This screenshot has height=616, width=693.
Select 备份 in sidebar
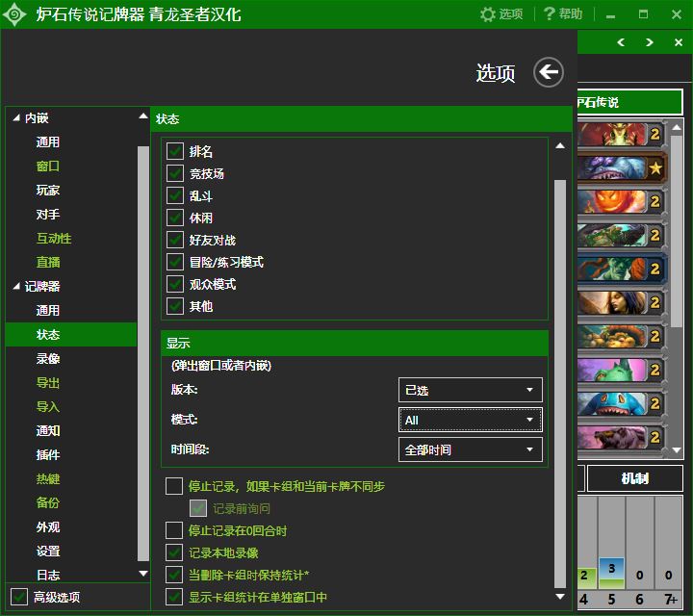click(x=48, y=502)
